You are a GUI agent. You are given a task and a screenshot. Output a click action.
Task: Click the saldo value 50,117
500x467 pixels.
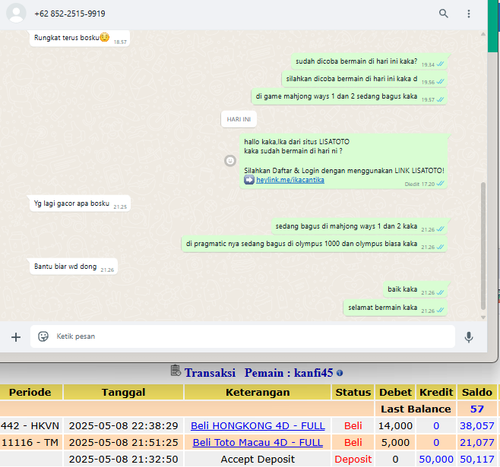pyautogui.click(x=477, y=459)
